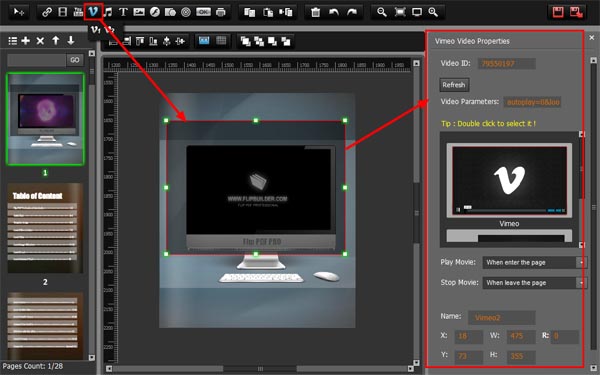This screenshot has width=600, height=375.
Task: Click the Video ID field
Action: click(507, 64)
